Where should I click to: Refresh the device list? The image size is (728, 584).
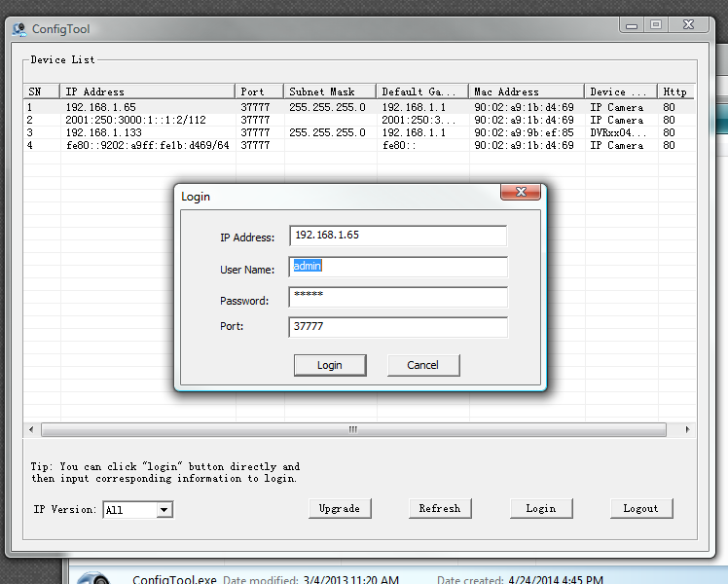point(440,508)
